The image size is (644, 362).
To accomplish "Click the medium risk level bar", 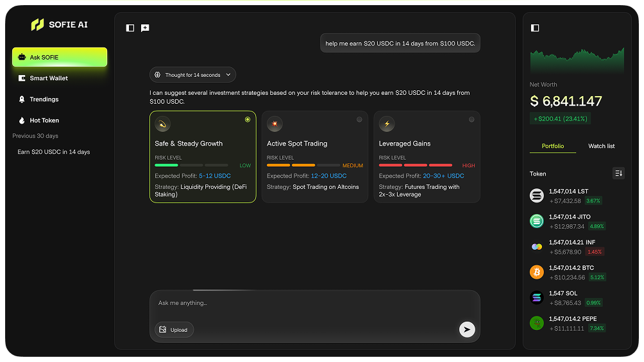I will pos(303,165).
